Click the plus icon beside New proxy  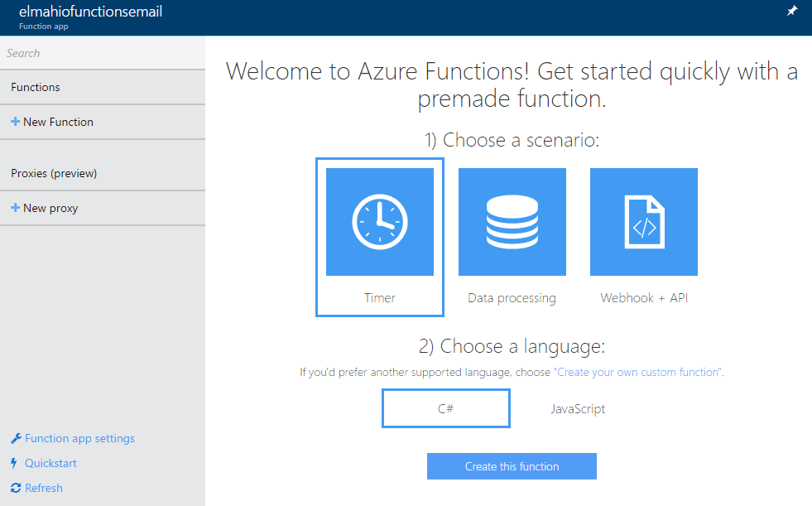[16, 208]
